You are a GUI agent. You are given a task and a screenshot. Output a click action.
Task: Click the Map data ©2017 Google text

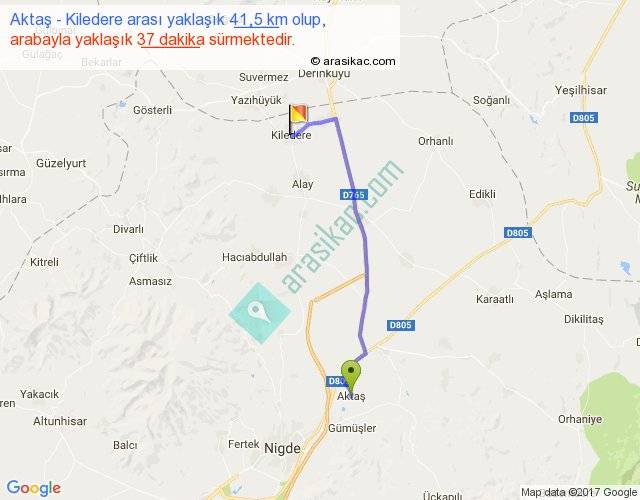tap(579, 492)
